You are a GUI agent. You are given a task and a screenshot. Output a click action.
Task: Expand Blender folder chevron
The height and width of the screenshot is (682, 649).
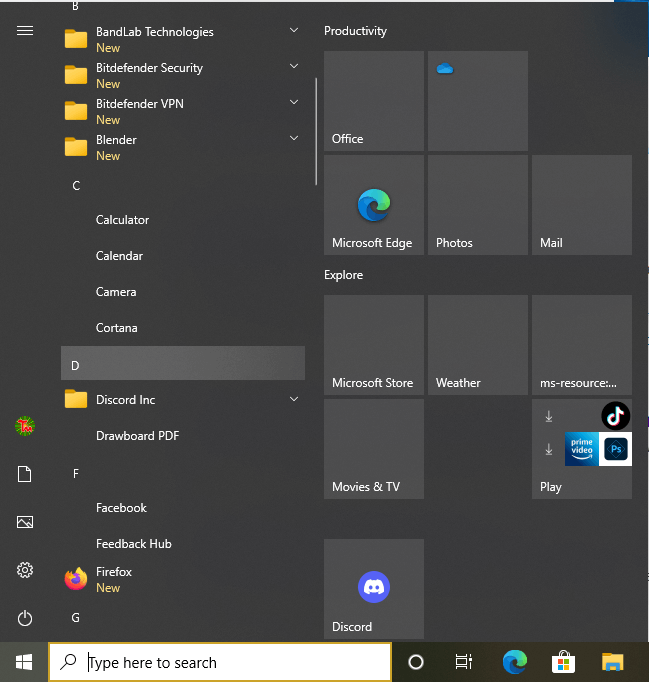(x=294, y=138)
